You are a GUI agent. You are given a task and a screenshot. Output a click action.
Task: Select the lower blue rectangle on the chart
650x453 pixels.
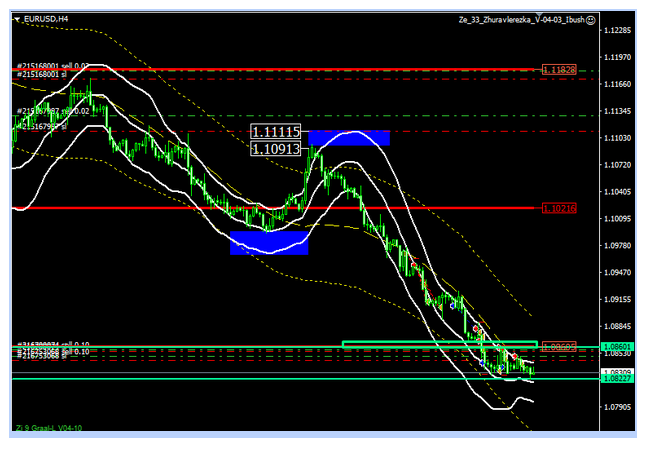268,243
